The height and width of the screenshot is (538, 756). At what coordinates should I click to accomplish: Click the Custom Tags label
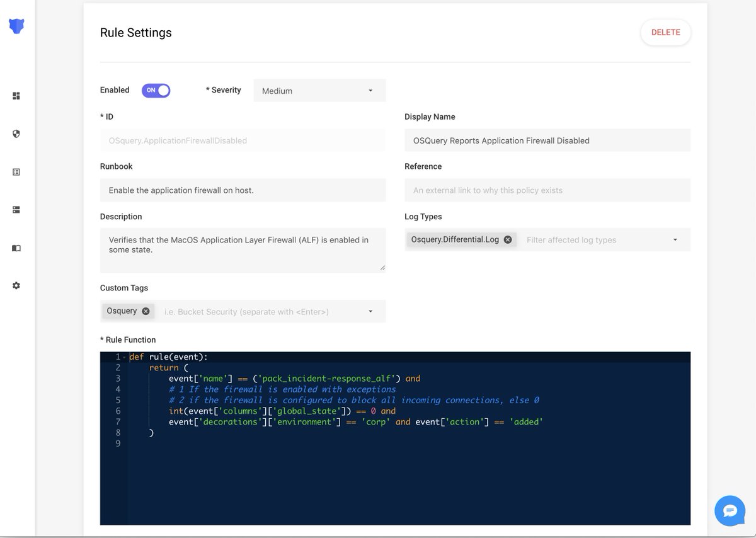point(124,288)
